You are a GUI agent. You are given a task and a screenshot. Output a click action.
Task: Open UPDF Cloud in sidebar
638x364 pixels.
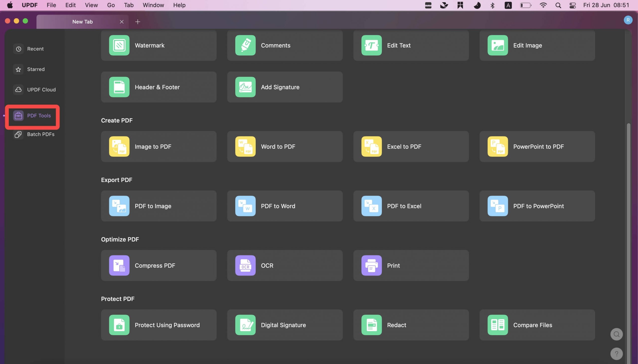click(x=35, y=89)
